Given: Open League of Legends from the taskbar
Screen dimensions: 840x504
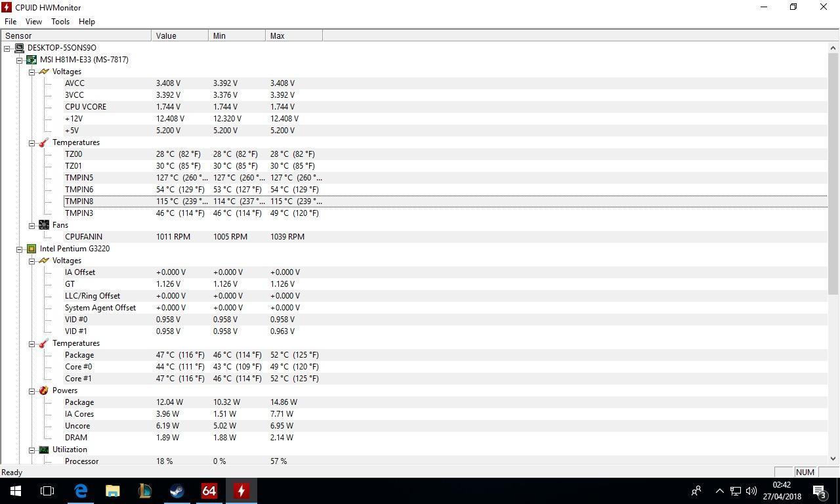Looking at the screenshot, I should coord(145,491).
